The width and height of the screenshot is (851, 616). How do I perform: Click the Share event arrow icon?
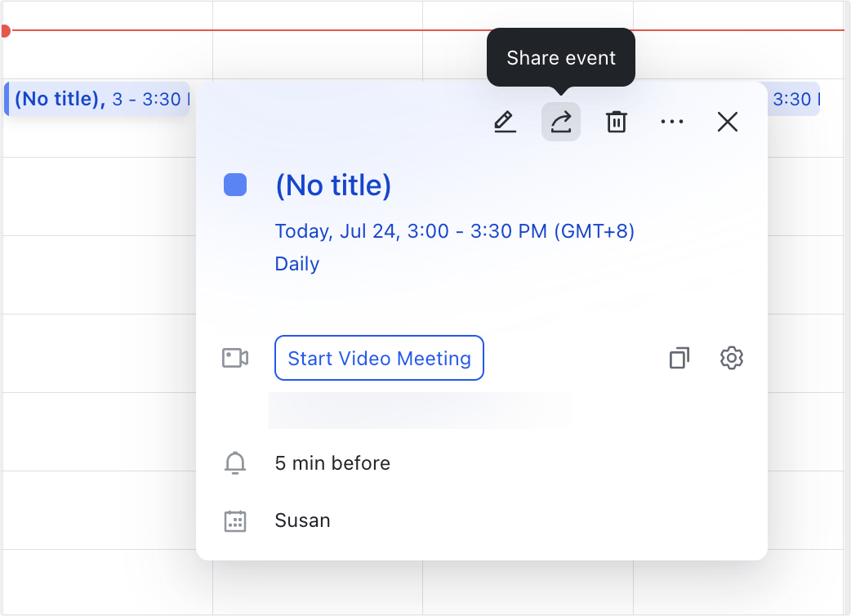[560, 122]
